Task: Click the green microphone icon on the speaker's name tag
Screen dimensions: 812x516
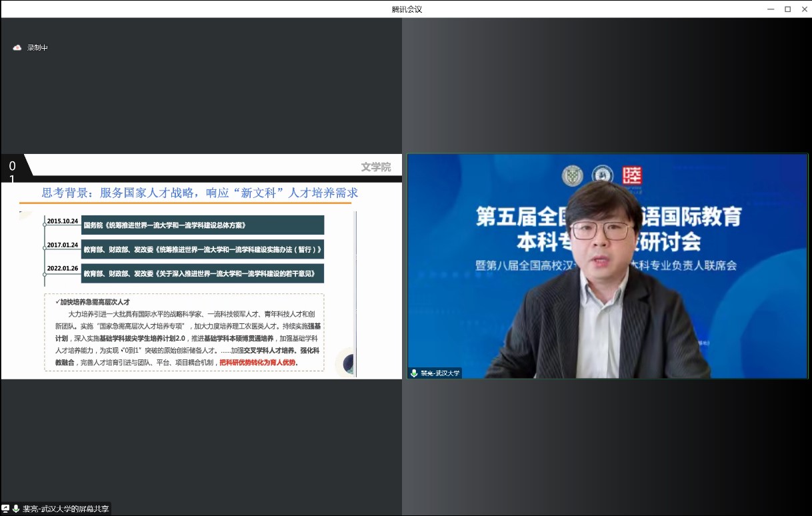Action: (x=414, y=373)
